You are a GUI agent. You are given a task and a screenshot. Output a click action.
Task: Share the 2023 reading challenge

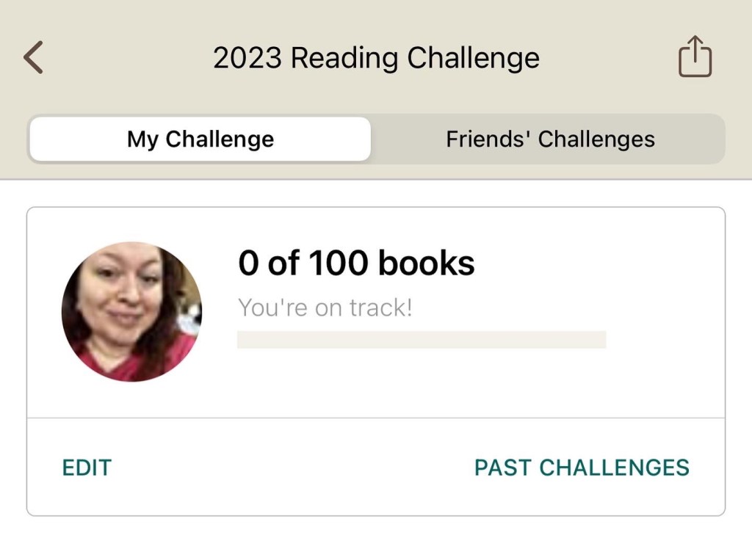pyautogui.click(x=695, y=57)
